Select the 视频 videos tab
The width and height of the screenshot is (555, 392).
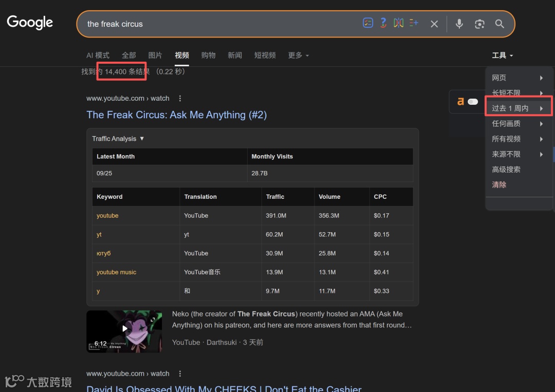tap(182, 55)
